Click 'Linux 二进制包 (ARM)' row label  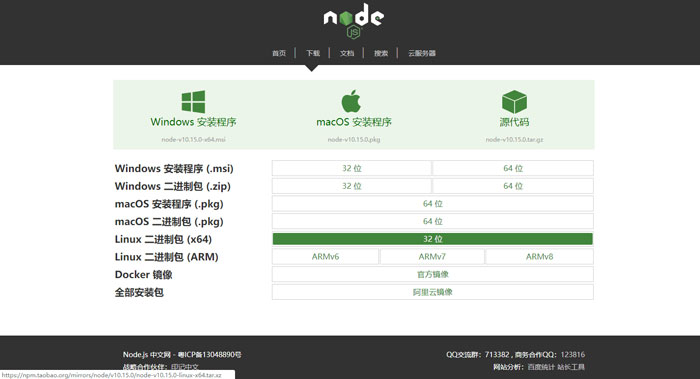click(167, 257)
